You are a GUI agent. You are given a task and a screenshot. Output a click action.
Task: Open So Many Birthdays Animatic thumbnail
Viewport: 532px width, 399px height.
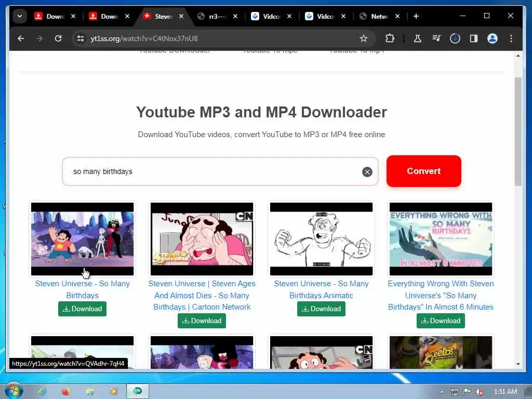pos(321,239)
